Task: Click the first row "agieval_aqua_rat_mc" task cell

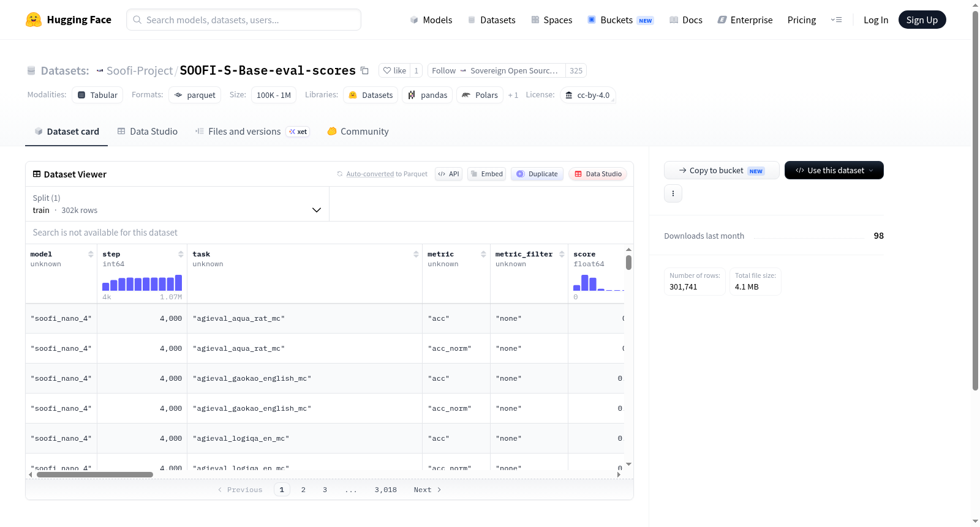Action: [x=304, y=318]
